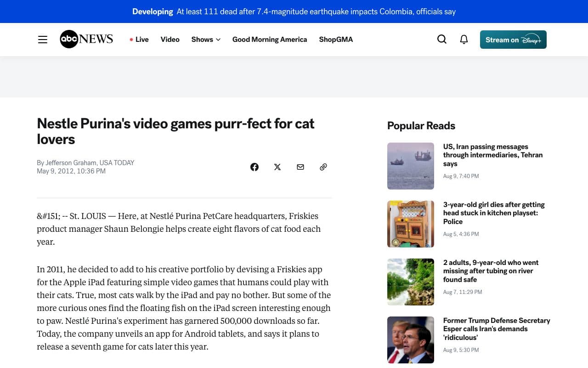Click the article headline about Nestle Purina
Viewport: 588px width, 368px height.
tap(175, 131)
